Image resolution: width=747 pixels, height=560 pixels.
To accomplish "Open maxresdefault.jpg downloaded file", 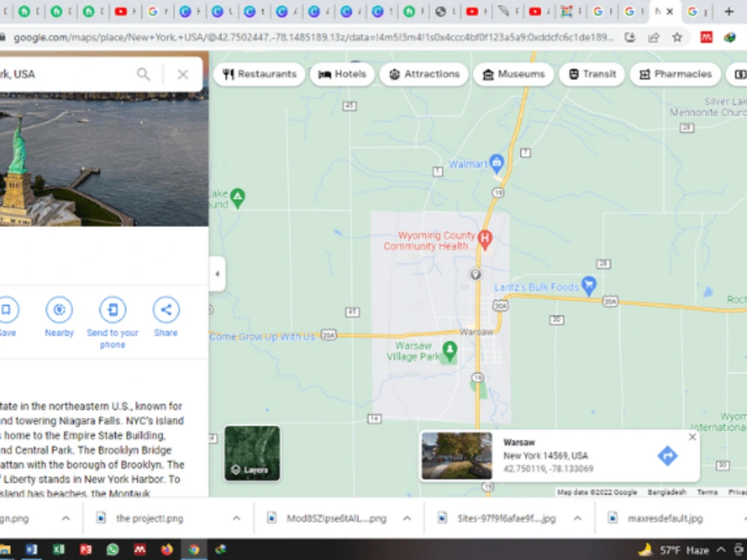I will pyautogui.click(x=665, y=518).
